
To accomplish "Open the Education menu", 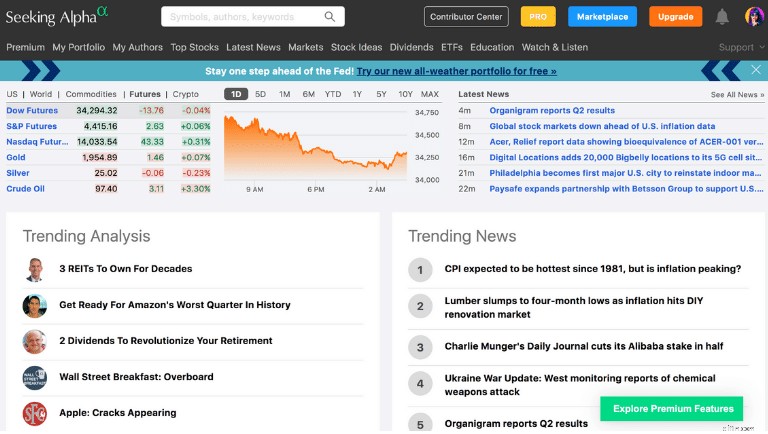I will coord(492,48).
